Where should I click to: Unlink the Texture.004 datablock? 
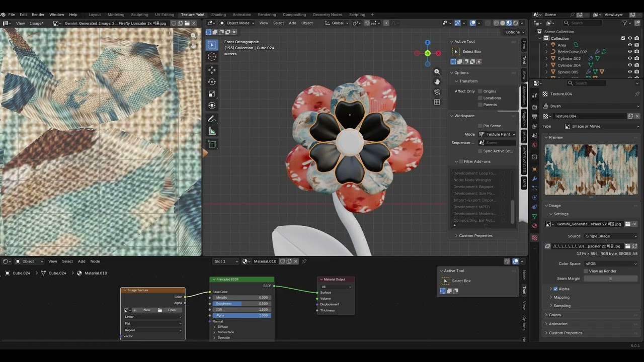pos(637,116)
